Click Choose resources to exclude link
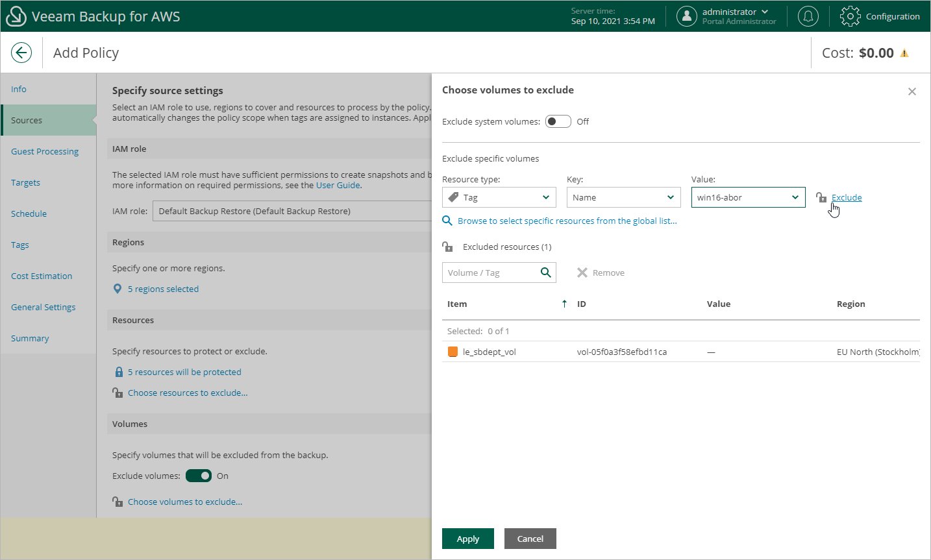931x560 pixels. click(x=188, y=393)
